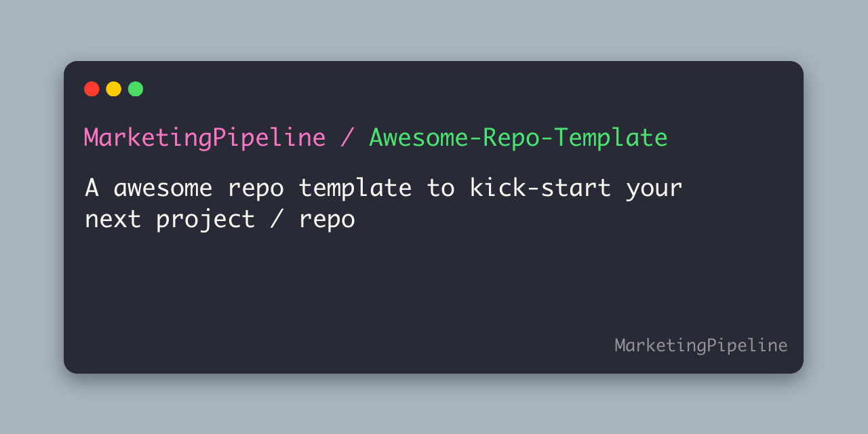Click the capital "A" starting the description
This screenshot has height=434, width=868.
click(x=92, y=187)
